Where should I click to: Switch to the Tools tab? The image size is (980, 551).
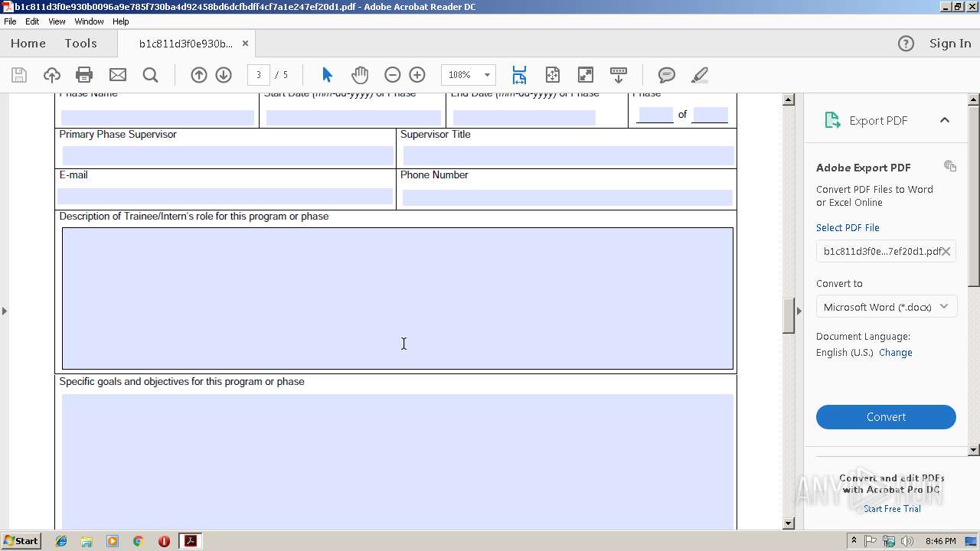(80, 44)
